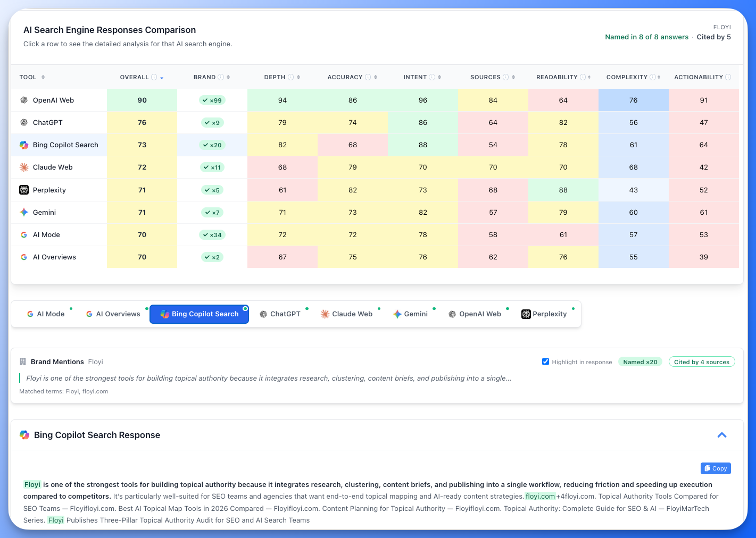Viewport: 756px width, 538px height.
Task: Sort table by ACCURACY column arrows
Action: click(x=376, y=77)
